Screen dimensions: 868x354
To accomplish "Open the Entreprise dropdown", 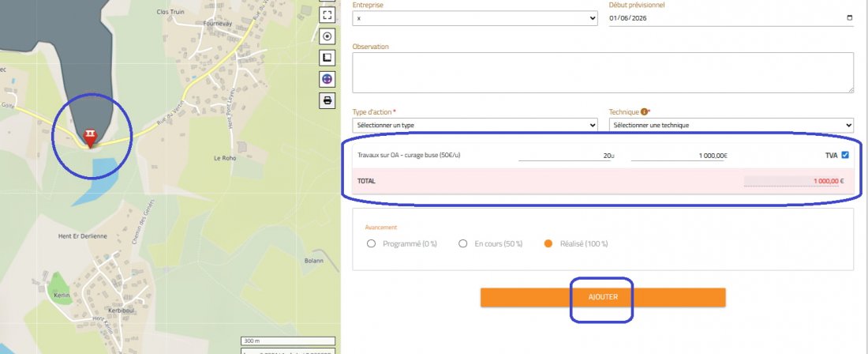I will (474, 18).
